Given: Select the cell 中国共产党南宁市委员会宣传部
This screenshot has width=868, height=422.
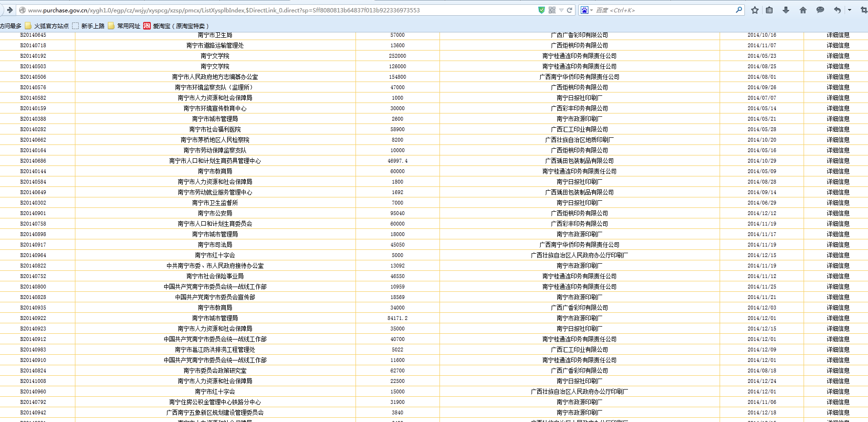Looking at the screenshot, I should pos(215,297).
